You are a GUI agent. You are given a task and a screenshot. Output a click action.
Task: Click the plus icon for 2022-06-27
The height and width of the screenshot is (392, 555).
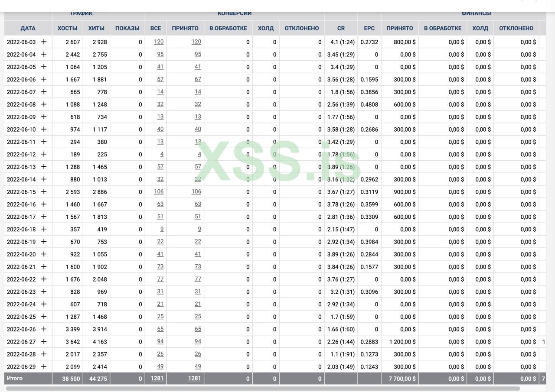[44, 342]
